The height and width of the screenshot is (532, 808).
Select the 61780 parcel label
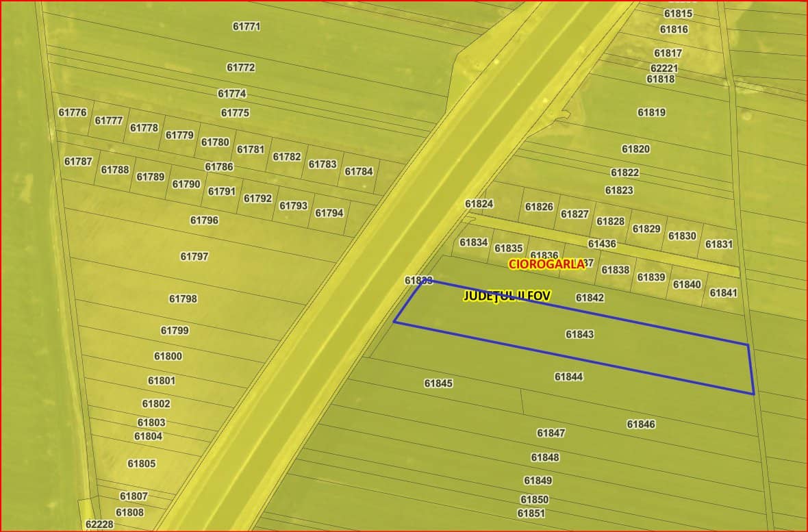point(215,142)
